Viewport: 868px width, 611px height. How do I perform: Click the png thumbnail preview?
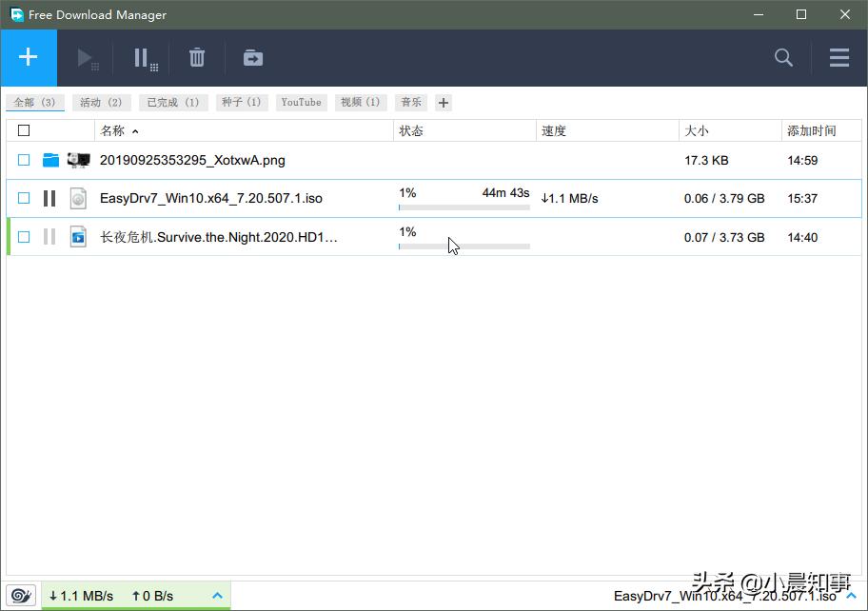coord(79,161)
